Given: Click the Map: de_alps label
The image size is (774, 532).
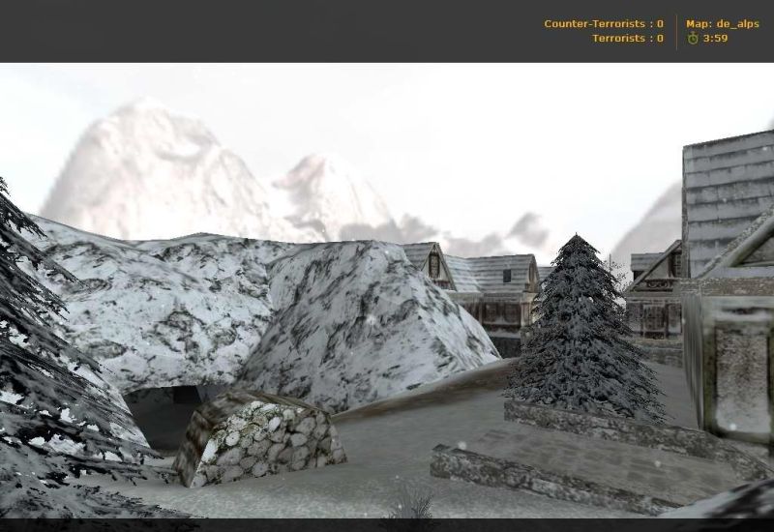Looking at the screenshot, I should pos(723,24).
